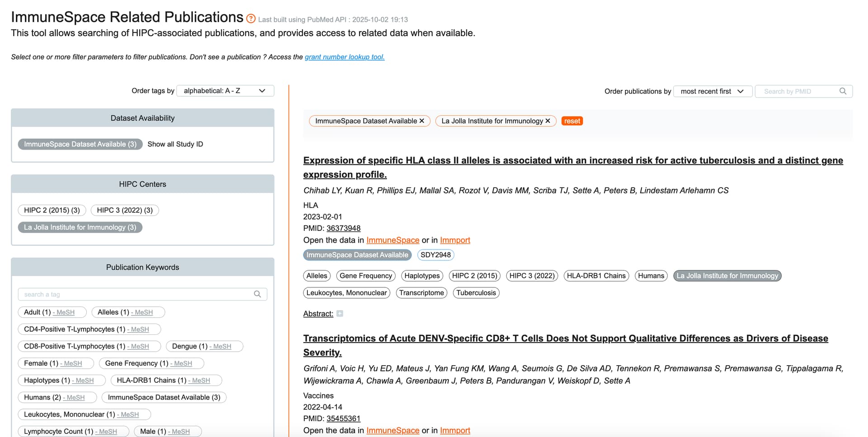Viewport: 868px width, 437px height.
Task: Toggle the HIPC 3 (2022) center filter
Action: (x=125, y=210)
